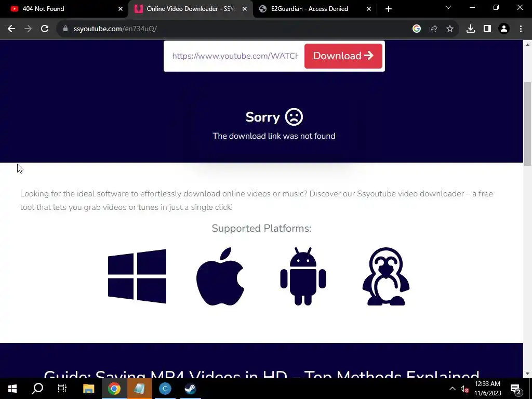Click the page vertical scrollbar thumb
This screenshot has width=532, height=399.
pyautogui.click(x=528, y=124)
